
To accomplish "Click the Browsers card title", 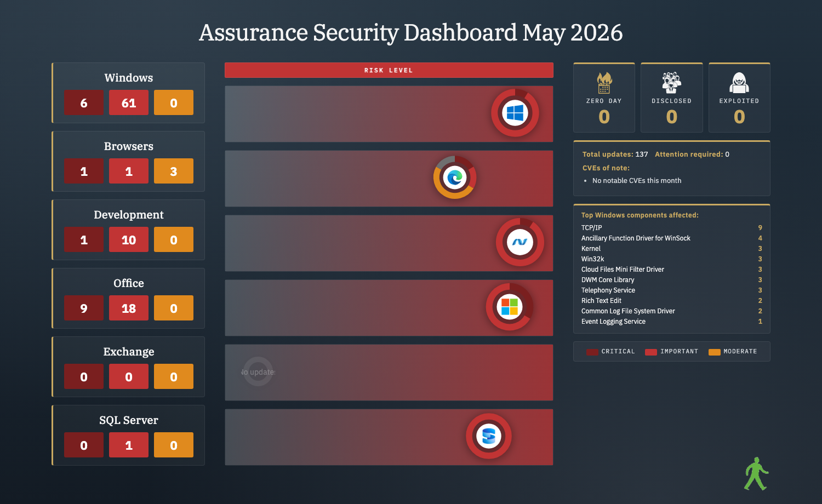I will pos(129,146).
